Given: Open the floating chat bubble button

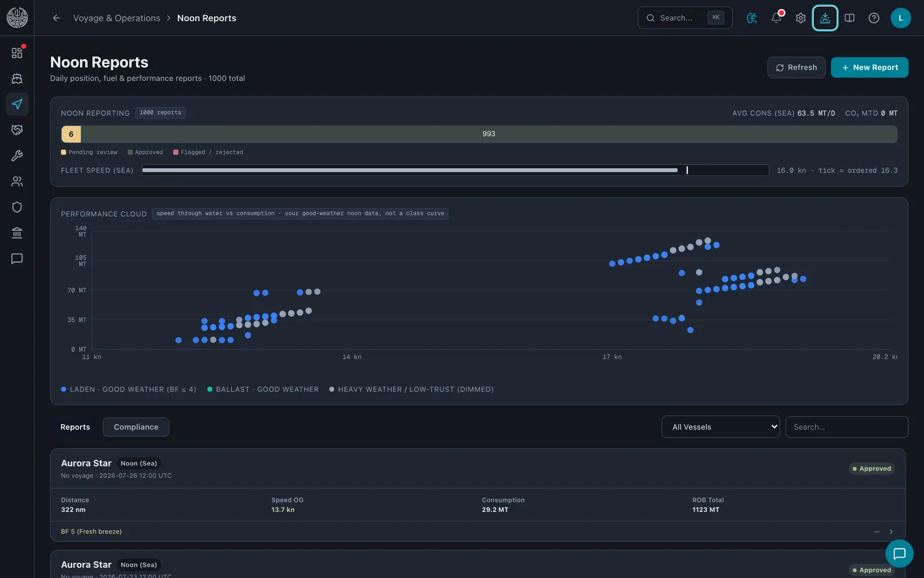Looking at the screenshot, I should pos(899,554).
